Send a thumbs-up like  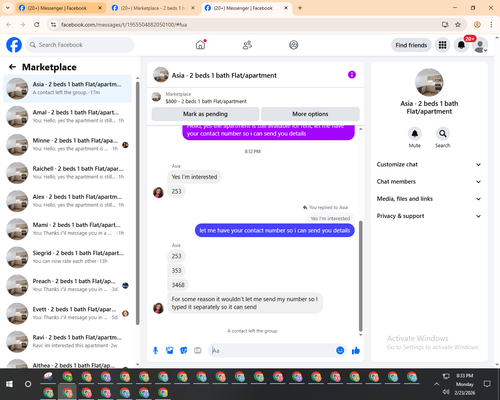pos(356,350)
